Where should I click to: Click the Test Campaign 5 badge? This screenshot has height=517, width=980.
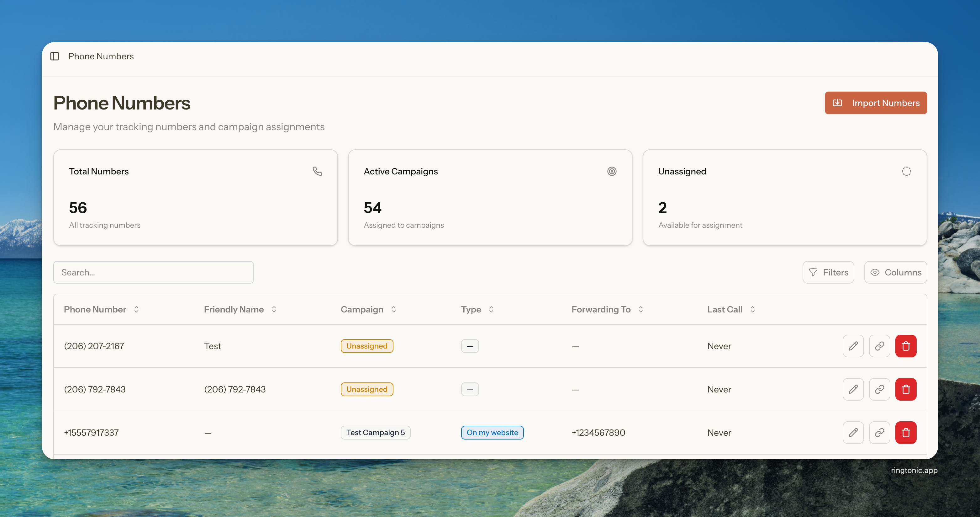(375, 433)
